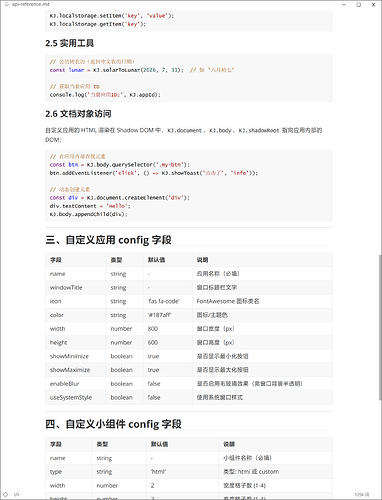The width and height of the screenshot is (382, 500).
Task: Click the Shadow DOM paragraph text
Action: (184, 135)
